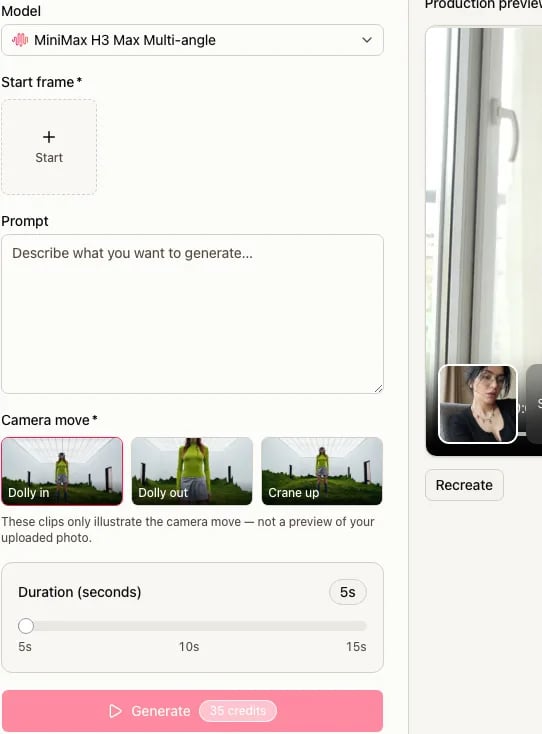
Task: Choose the Dolly out camera move
Action: (x=192, y=471)
